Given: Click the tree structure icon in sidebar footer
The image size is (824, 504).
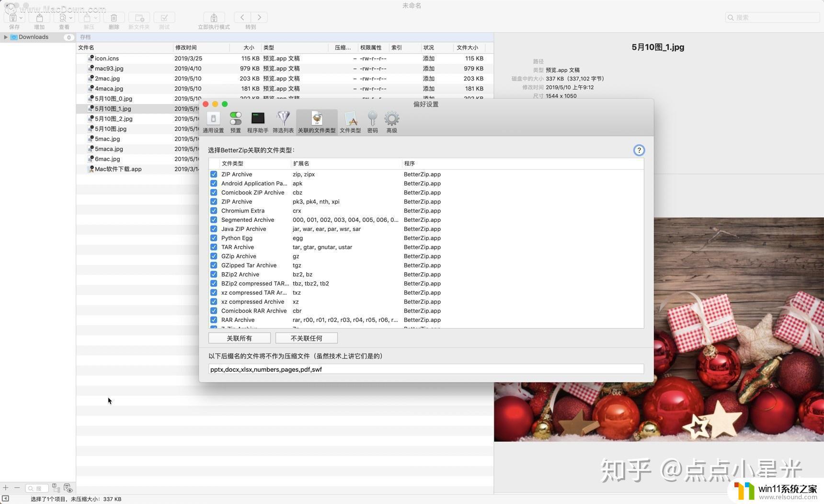Looking at the screenshot, I should 56,488.
